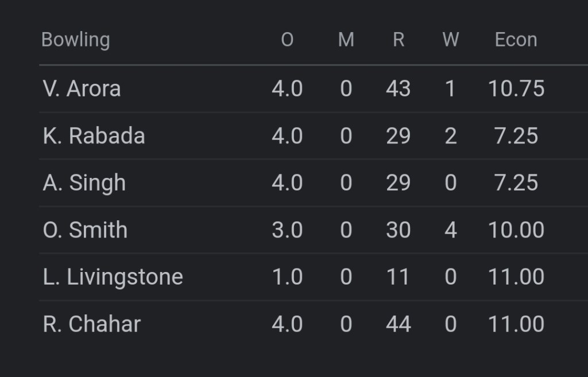588x377 pixels.
Task: Click V. Arora's economy value 10.75
Action: [x=516, y=89]
